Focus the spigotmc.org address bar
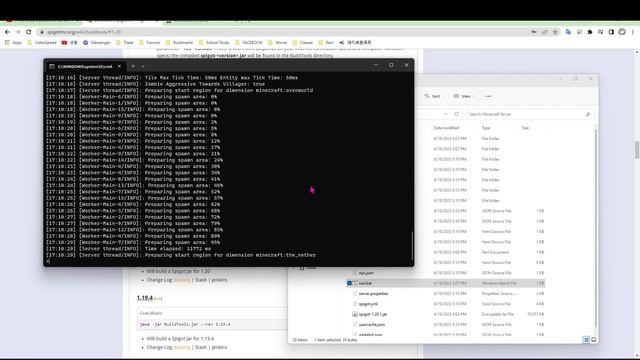Viewport: 640px width, 360px height. click(x=282, y=32)
